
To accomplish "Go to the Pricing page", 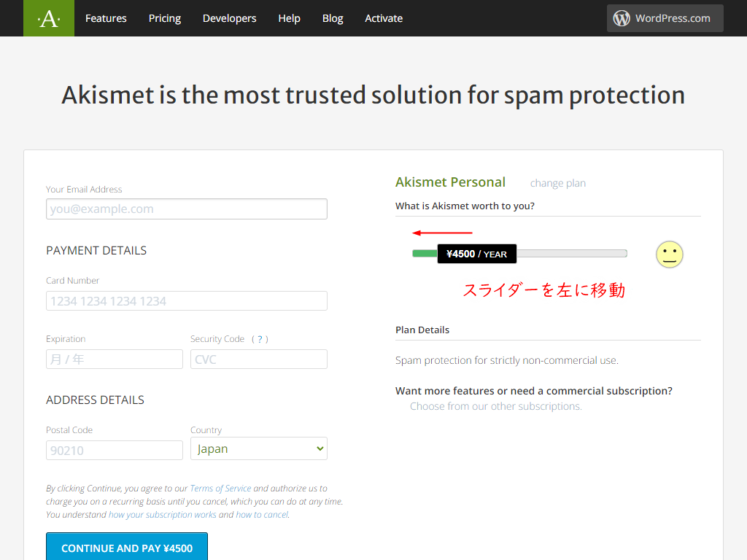I will (165, 18).
